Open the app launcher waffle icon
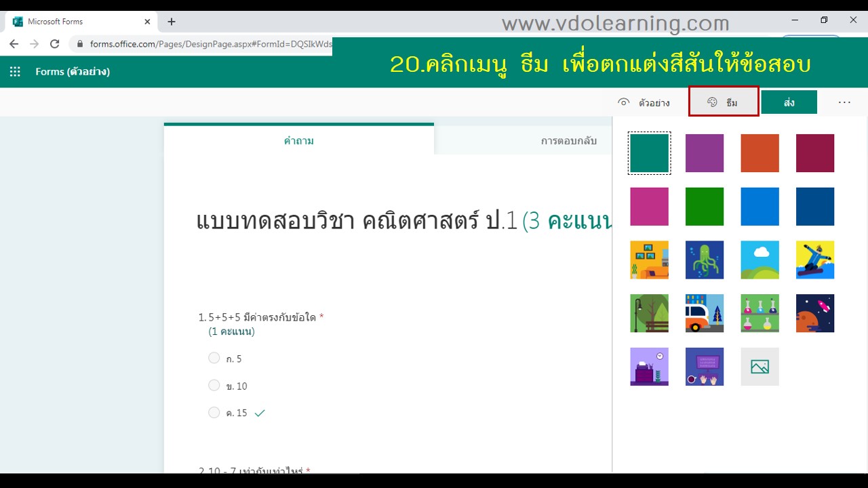Screen dimensions: 868x488 (x=15, y=72)
